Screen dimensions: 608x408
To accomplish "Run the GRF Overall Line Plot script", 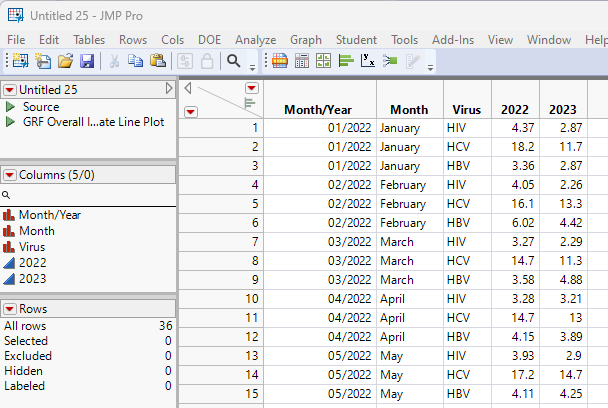I will [10, 122].
